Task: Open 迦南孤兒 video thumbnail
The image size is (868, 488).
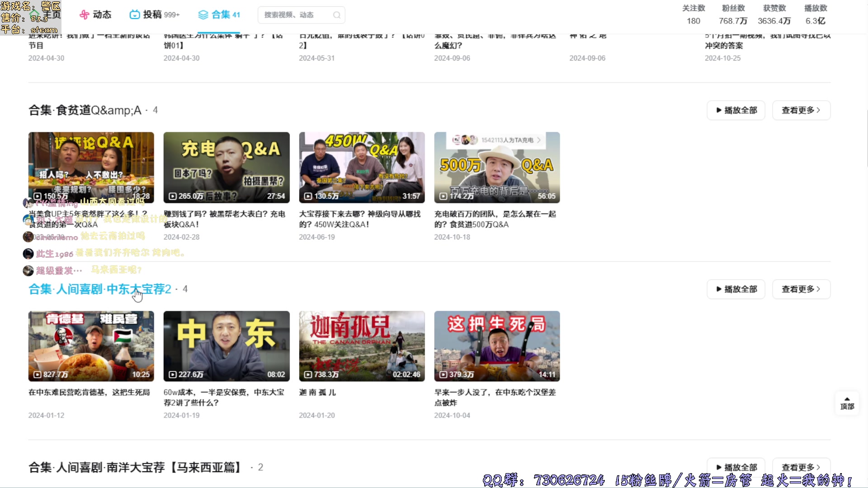Action: tap(362, 346)
